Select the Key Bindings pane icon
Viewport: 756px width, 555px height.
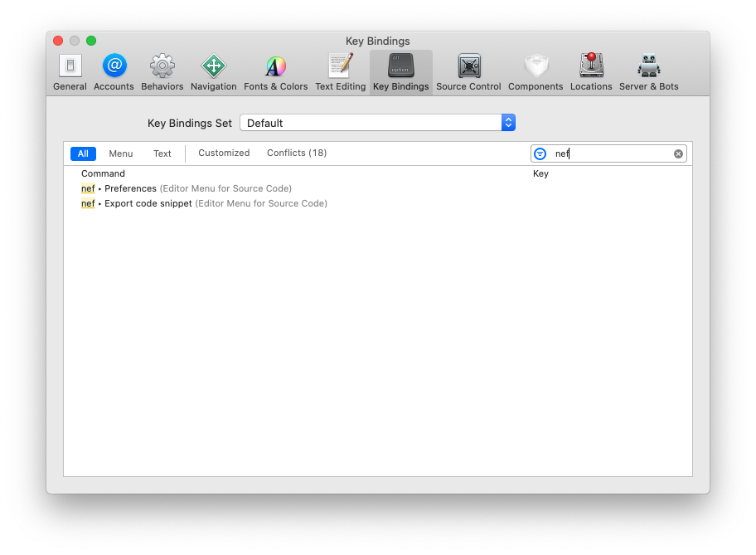pyautogui.click(x=400, y=72)
